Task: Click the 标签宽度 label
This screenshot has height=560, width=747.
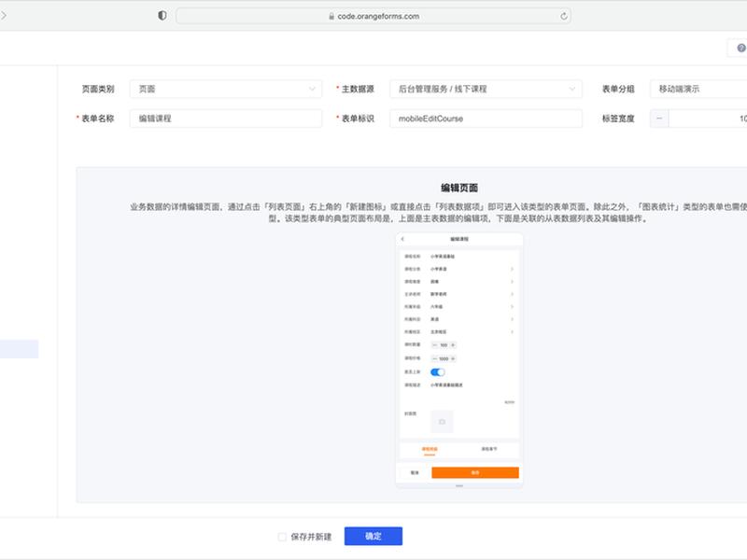Action: 618,119
